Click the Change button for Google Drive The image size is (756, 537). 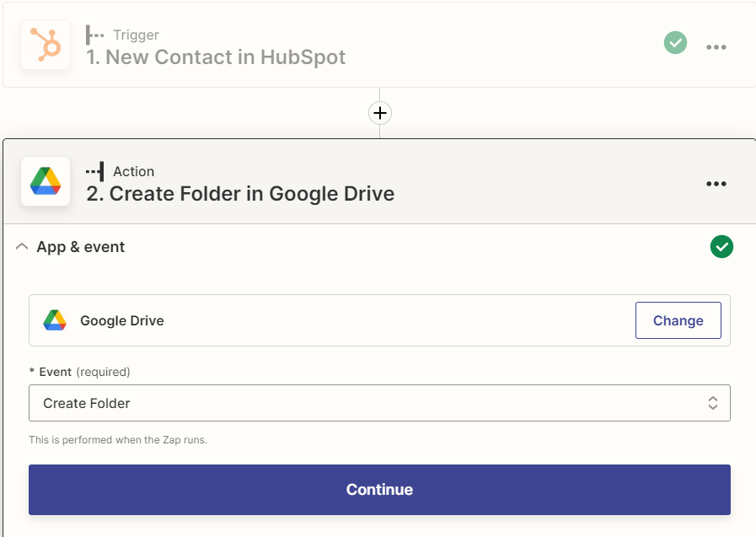pyautogui.click(x=678, y=320)
